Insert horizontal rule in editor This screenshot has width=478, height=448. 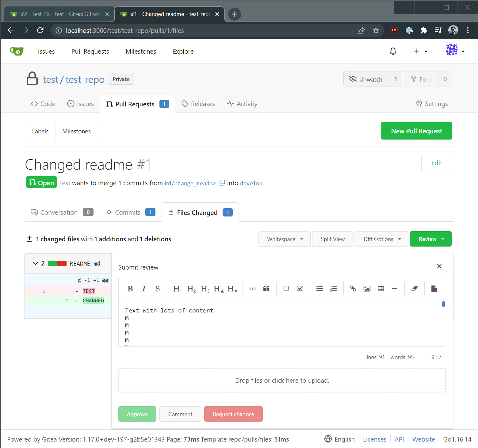click(395, 289)
